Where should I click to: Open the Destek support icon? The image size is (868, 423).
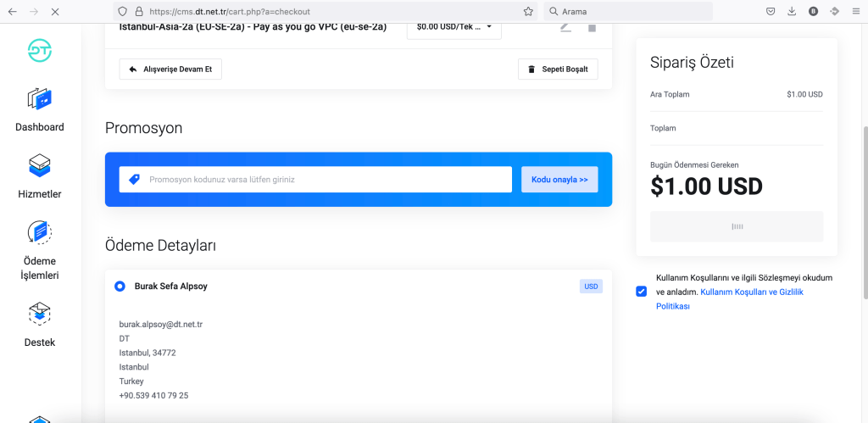[40, 314]
